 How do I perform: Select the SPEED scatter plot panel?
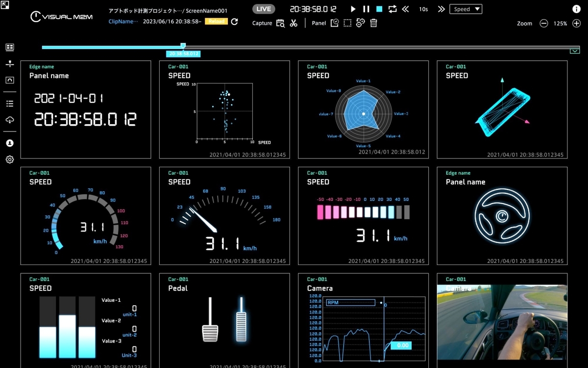[x=224, y=109]
